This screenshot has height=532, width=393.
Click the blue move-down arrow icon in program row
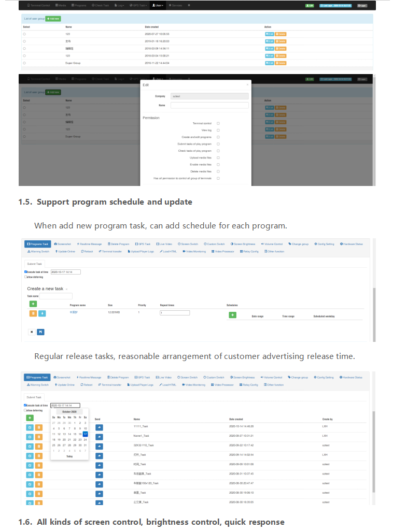[x=42, y=313]
